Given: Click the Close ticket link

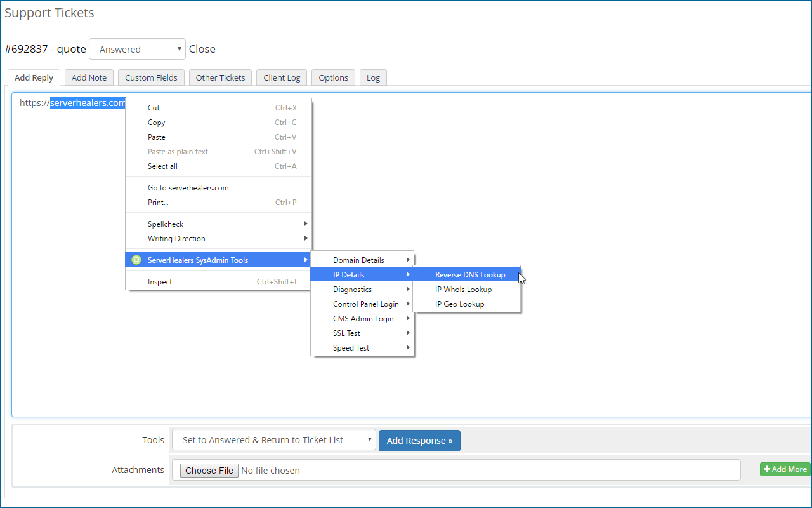Looking at the screenshot, I should 202,49.
